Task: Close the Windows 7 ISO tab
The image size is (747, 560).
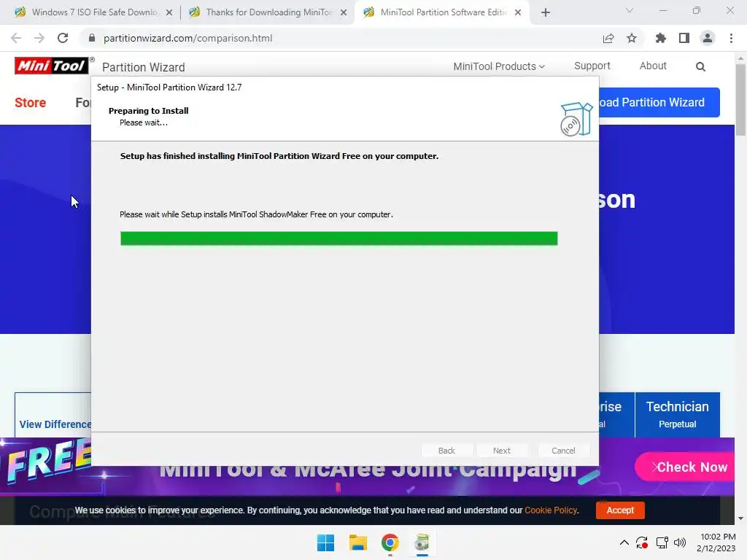Action: [169, 13]
